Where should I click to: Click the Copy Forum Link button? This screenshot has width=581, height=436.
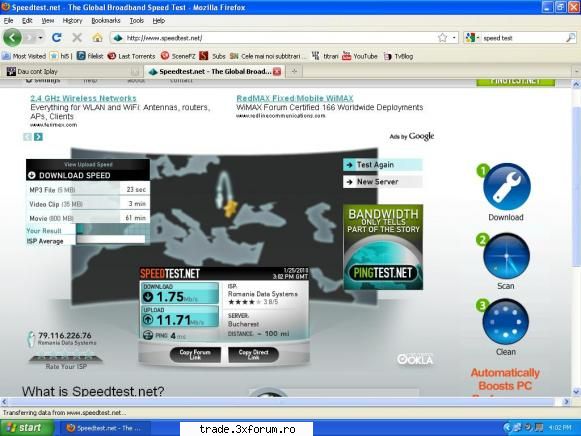click(x=195, y=355)
